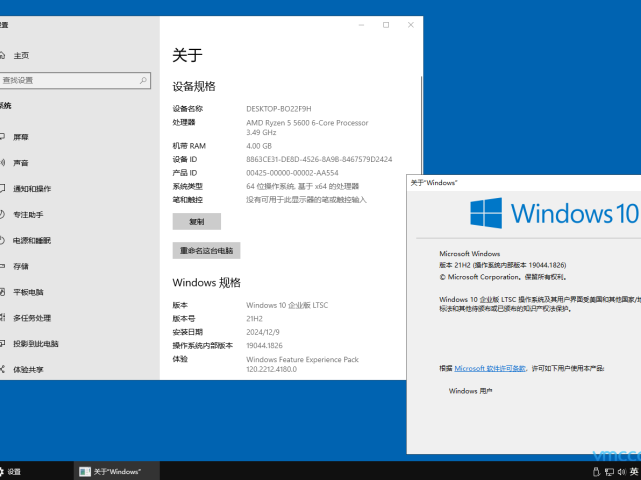This screenshot has width=641, height=480.
Task: Click the 复制 copy button
Action: (196, 222)
